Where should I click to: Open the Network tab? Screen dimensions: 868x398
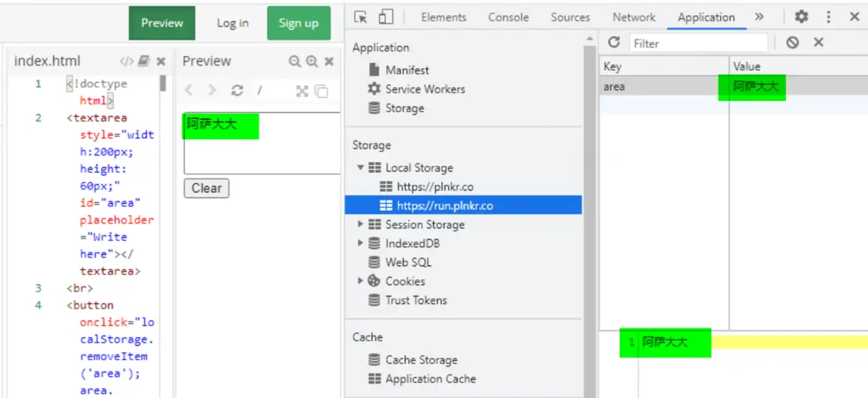(634, 17)
